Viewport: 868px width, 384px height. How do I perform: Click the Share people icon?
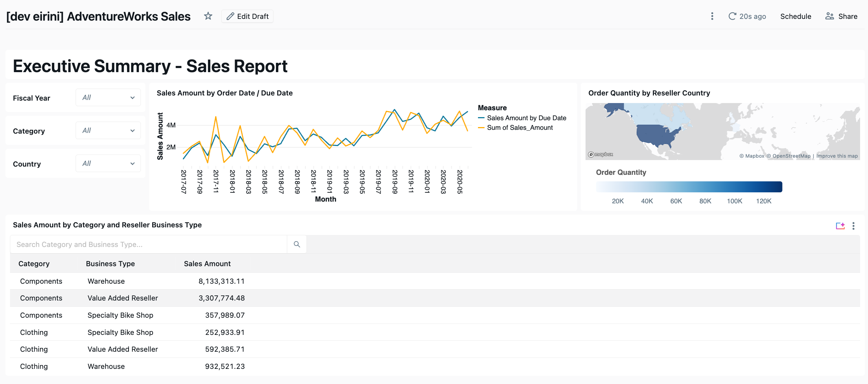[x=830, y=16]
